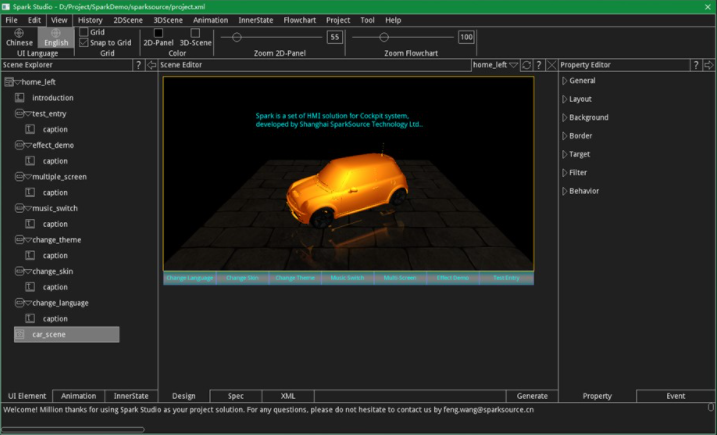Switch UI language to Chinese
717x435 pixels.
[x=19, y=38]
